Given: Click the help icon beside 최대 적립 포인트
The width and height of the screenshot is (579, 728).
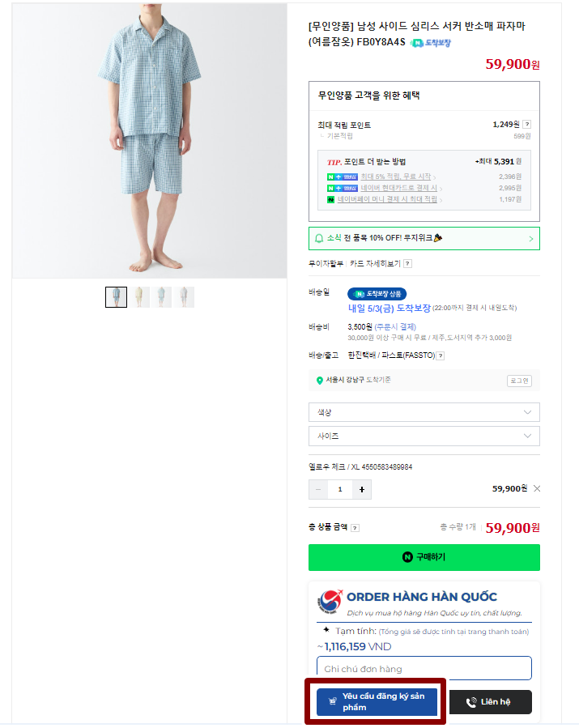Looking at the screenshot, I should pos(527,125).
